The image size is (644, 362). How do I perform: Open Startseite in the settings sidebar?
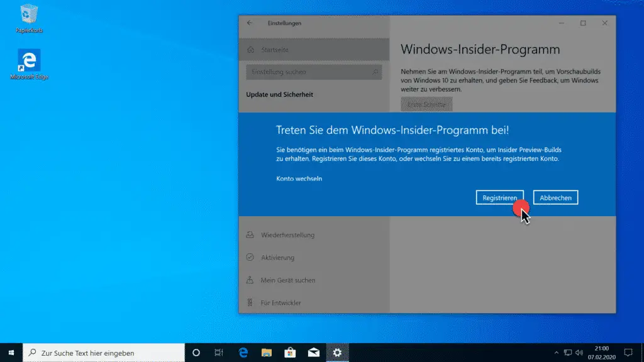[x=314, y=50]
